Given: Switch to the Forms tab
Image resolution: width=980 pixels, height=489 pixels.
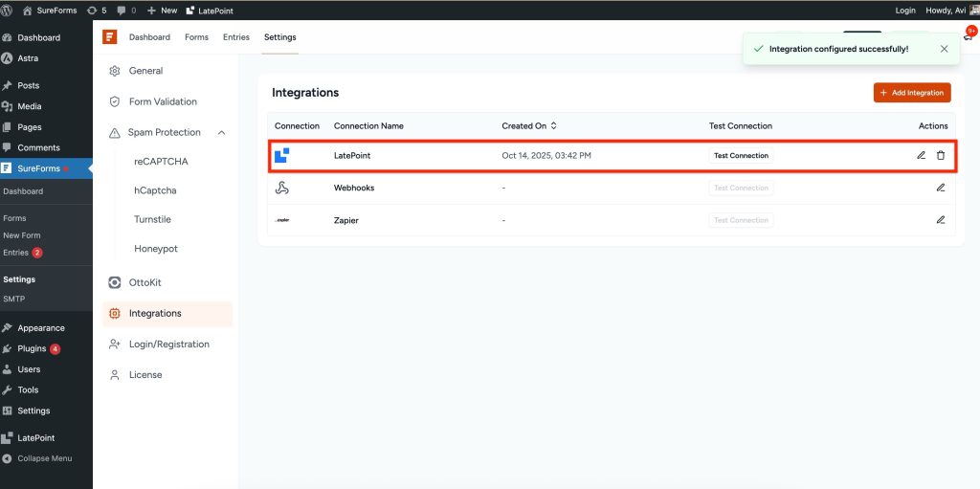Looking at the screenshot, I should (196, 37).
